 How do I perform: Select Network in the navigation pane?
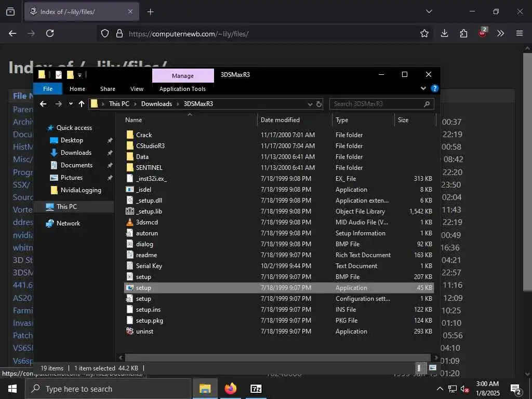[68, 223]
